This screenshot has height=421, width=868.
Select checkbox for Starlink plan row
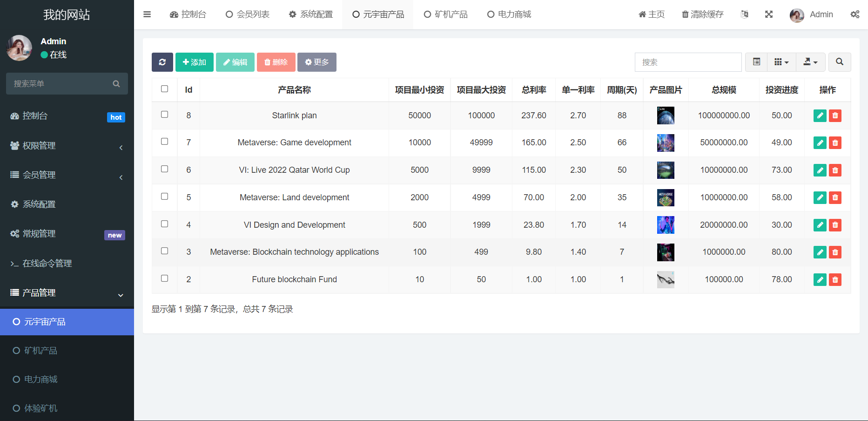164,114
